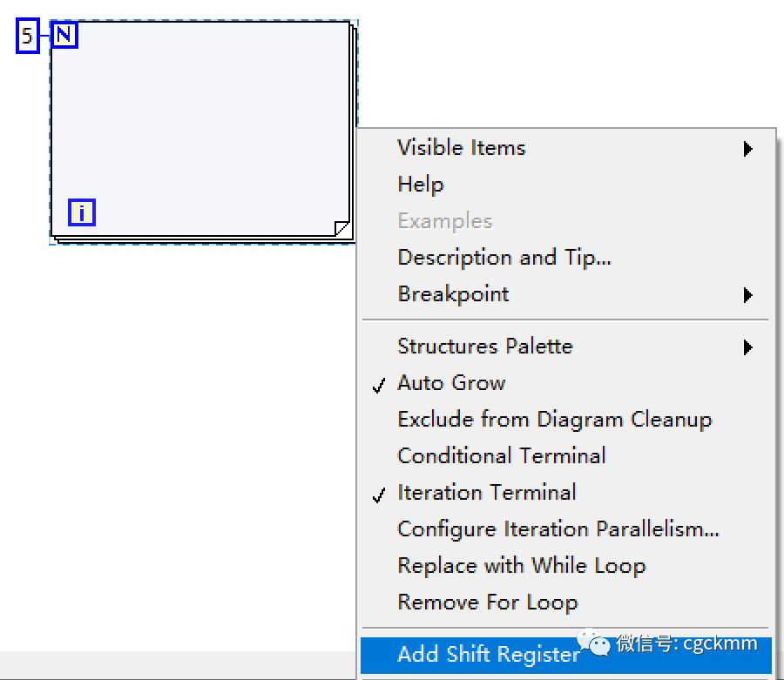
Task: Click the For Loop folded corner
Action: [x=341, y=228]
